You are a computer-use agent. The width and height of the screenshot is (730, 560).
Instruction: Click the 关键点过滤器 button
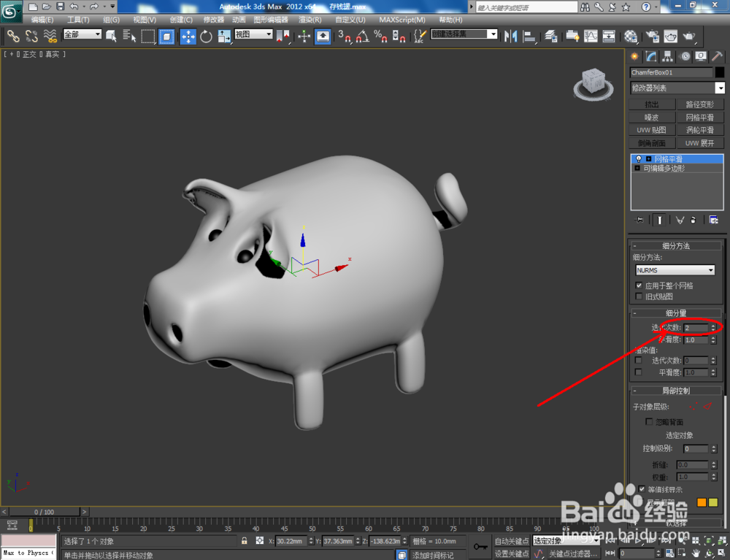[572, 553]
